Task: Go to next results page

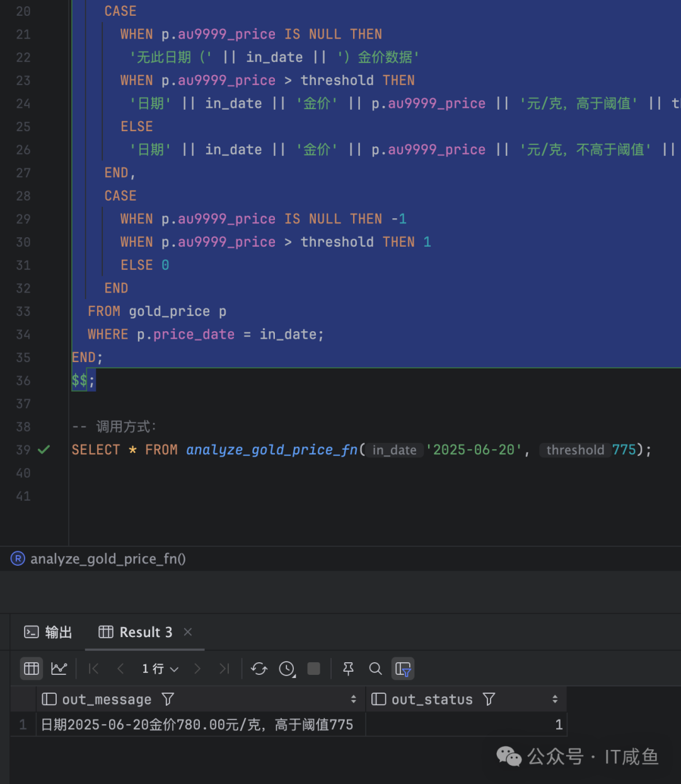Action: (x=197, y=669)
